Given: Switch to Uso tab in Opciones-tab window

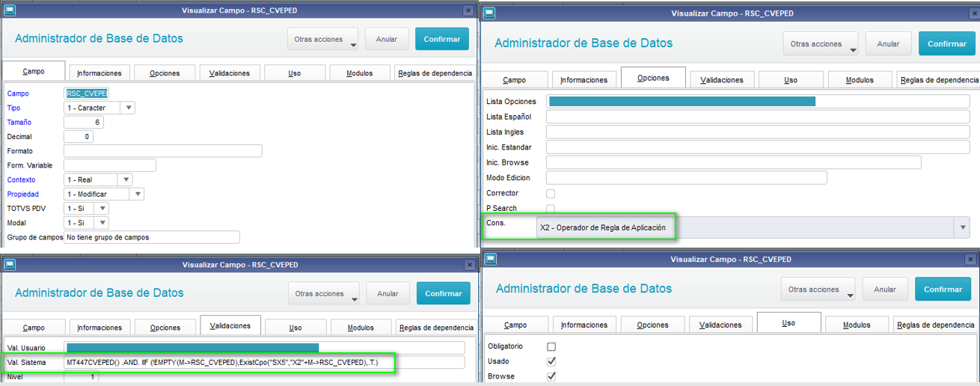Looking at the screenshot, I should point(791,80).
